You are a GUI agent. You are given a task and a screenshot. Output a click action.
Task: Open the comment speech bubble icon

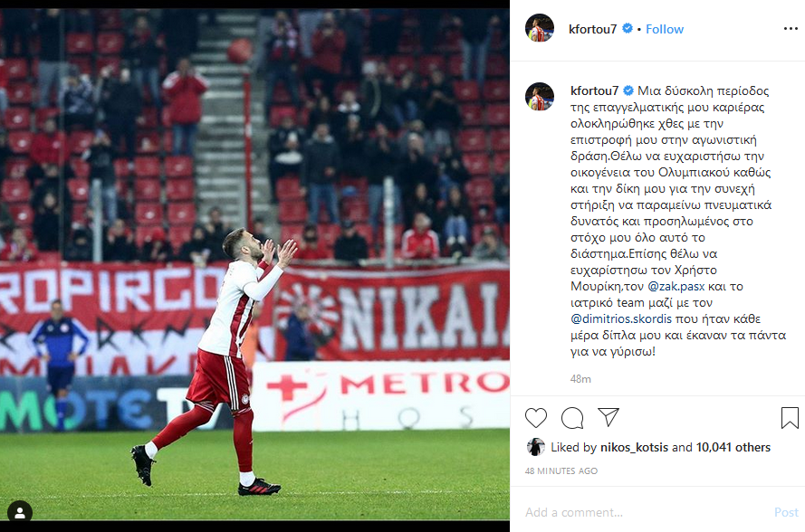tap(572, 418)
